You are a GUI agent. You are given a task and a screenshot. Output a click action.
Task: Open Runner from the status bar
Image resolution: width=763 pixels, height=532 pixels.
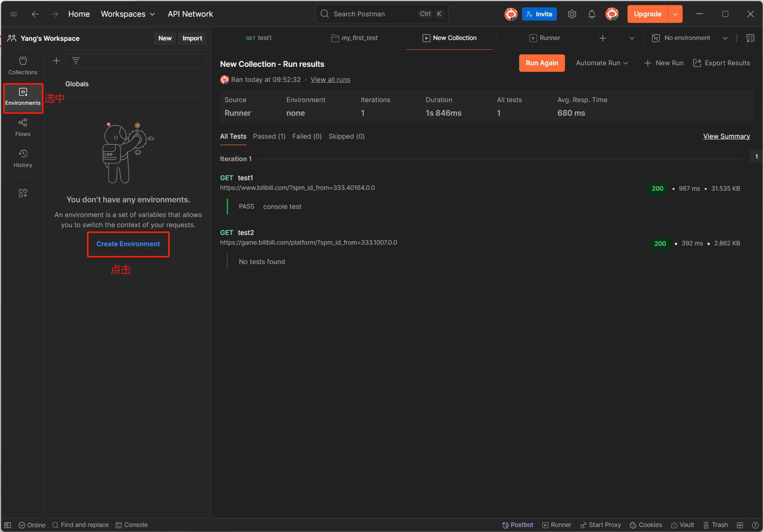(557, 525)
